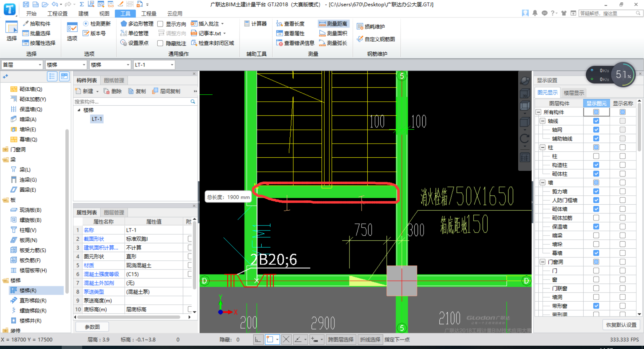Toggle 暗梁 show element checkbox

(x=596, y=235)
